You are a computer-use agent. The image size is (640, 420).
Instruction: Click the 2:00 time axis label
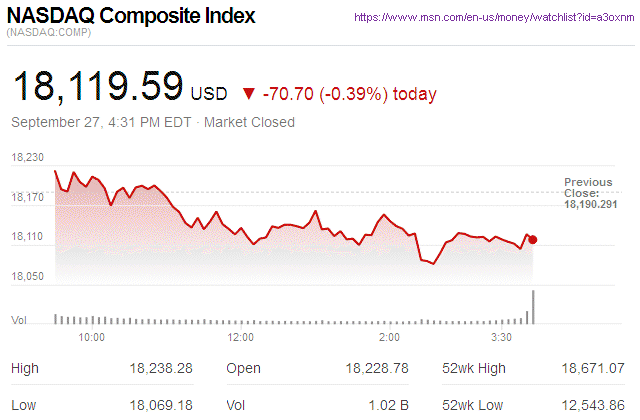[x=390, y=337]
